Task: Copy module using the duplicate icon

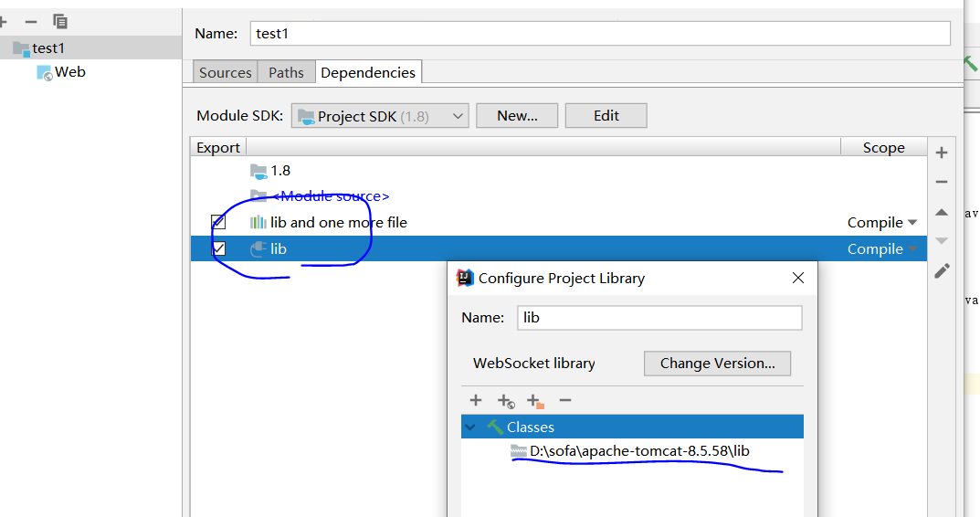Action: pyautogui.click(x=60, y=22)
